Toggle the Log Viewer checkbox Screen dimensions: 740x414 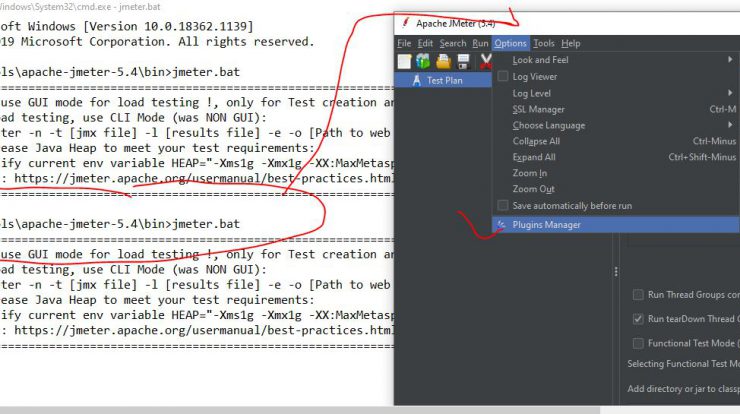pyautogui.click(x=503, y=76)
